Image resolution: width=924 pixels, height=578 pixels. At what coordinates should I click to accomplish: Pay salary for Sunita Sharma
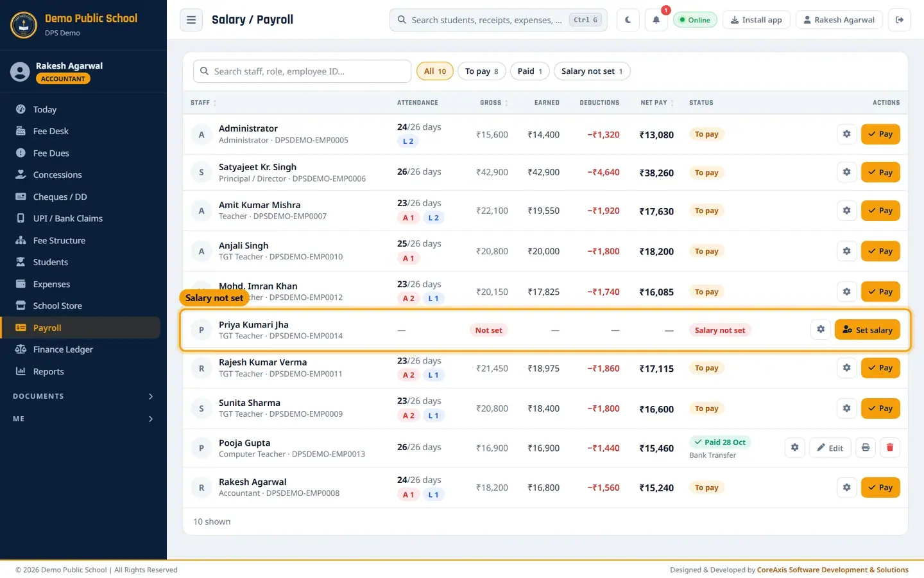(880, 408)
